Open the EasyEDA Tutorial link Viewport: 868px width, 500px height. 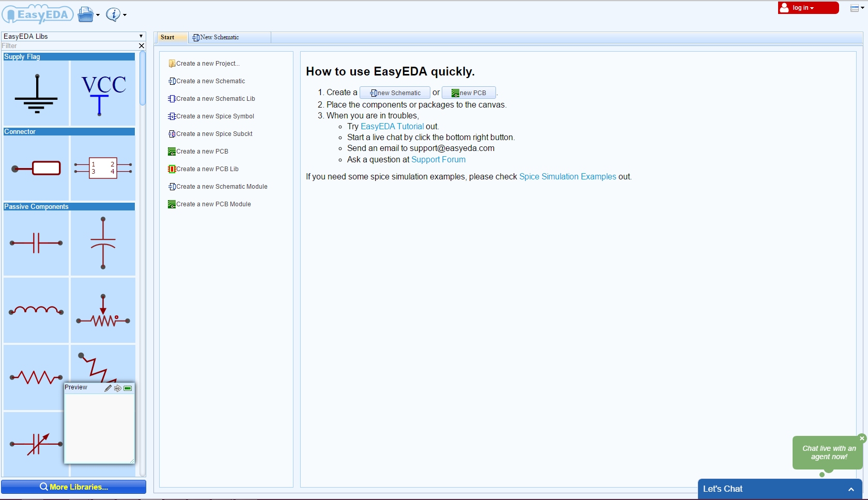point(392,126)
